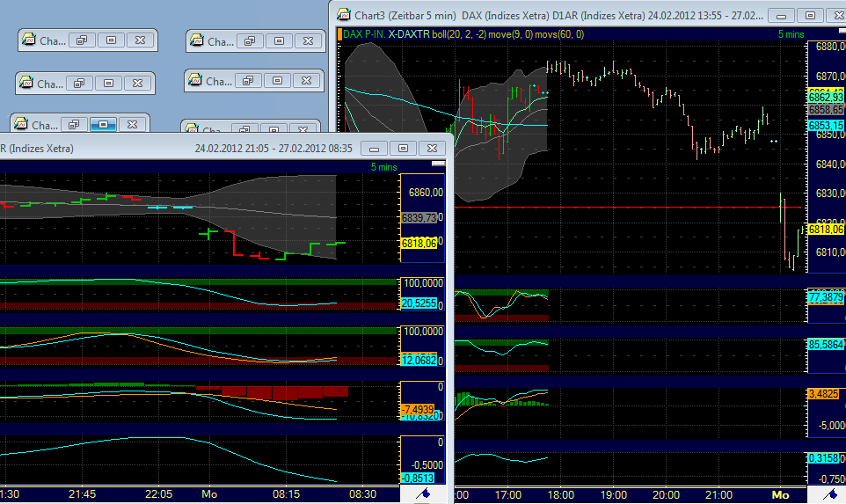Viewport: 846px width, 504px height.
Task: Maximize the front chart dated 24.02.2012 21:05
Action: [404, 149]
